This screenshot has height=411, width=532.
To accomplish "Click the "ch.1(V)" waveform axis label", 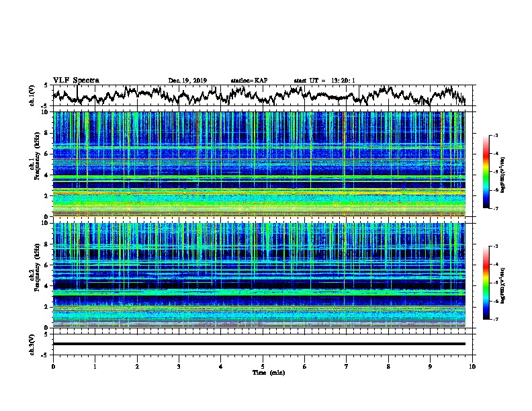I will 32,95.
